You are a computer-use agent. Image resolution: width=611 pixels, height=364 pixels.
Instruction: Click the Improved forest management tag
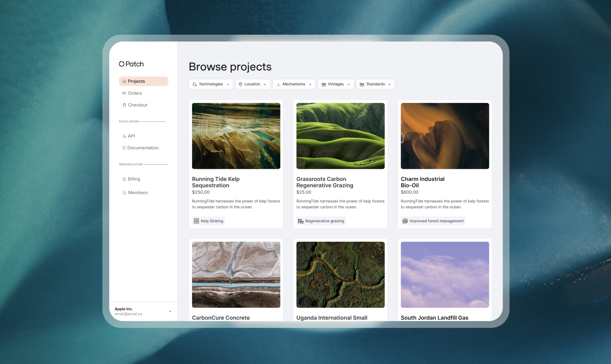[433, 221]
